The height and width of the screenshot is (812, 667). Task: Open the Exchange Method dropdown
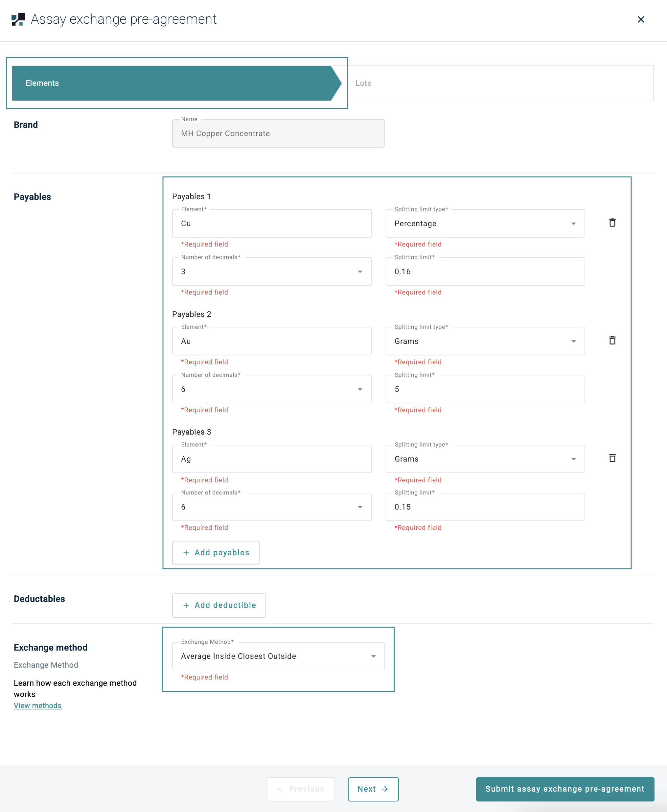click(278, 656)
